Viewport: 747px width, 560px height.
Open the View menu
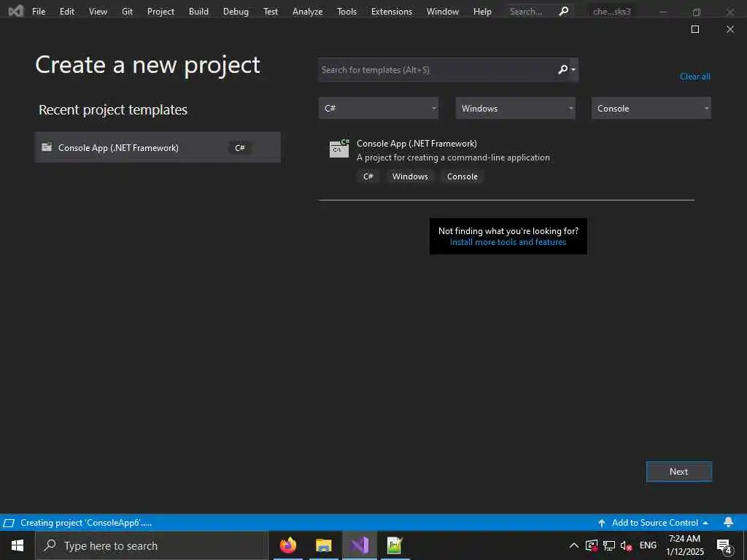[x=98, y=12]
